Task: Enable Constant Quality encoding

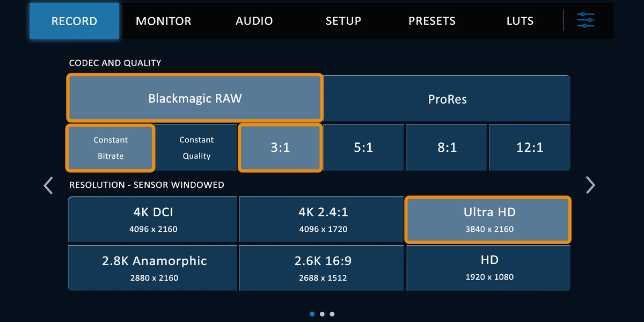Action: click(x=196, y=148)
